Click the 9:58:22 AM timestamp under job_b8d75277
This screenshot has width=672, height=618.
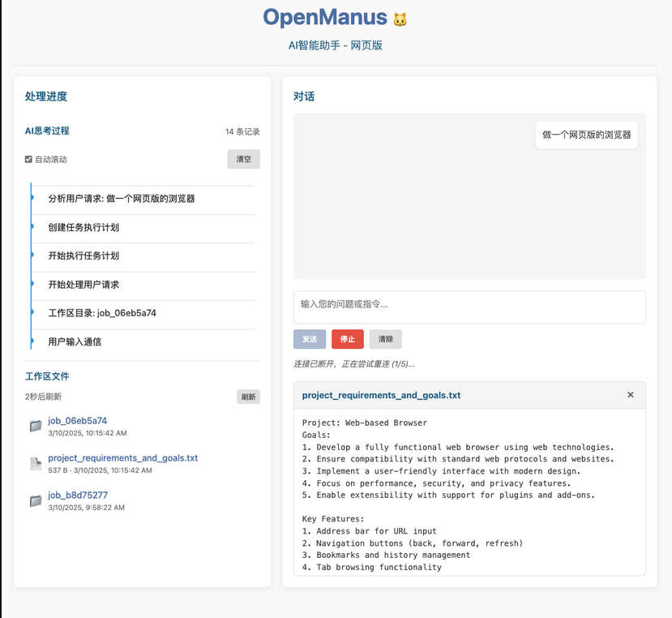(x=86, y=508)
